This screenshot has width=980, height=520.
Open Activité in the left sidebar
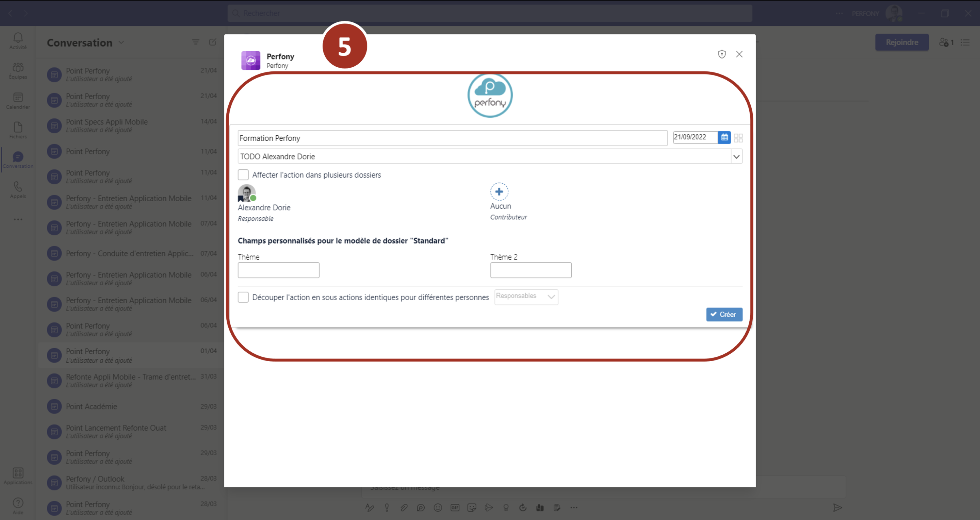tap(18, 41)
